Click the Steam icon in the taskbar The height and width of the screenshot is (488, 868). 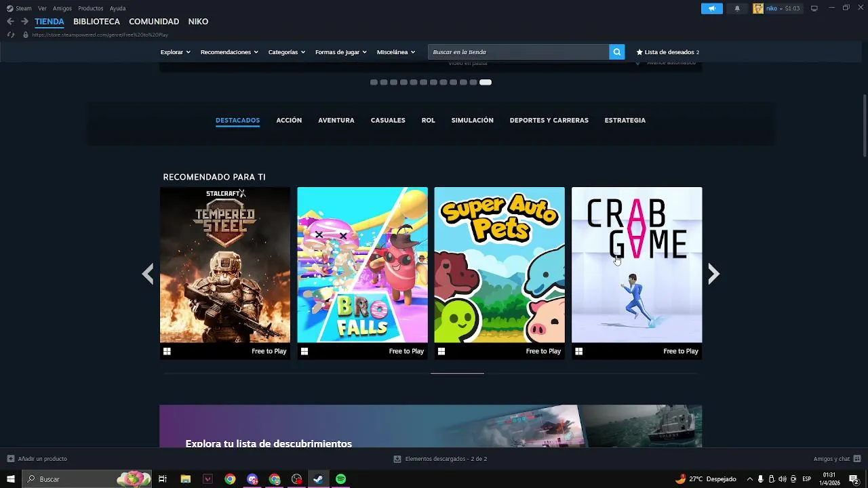pyautogui.click(x=318, y=479)
